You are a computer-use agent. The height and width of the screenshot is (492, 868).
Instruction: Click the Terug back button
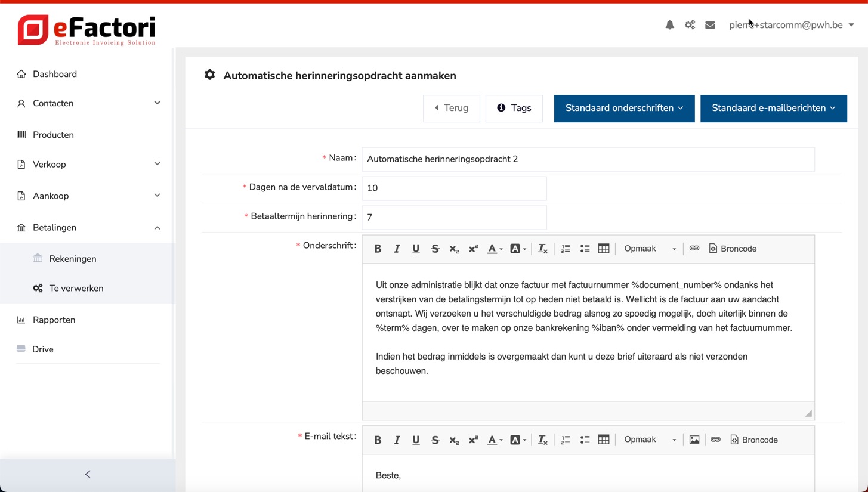click(451, 108)
